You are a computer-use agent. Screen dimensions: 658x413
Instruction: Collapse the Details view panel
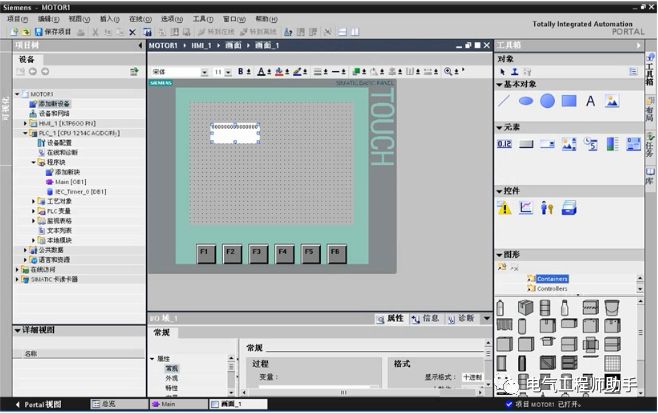tap(18, 330)
